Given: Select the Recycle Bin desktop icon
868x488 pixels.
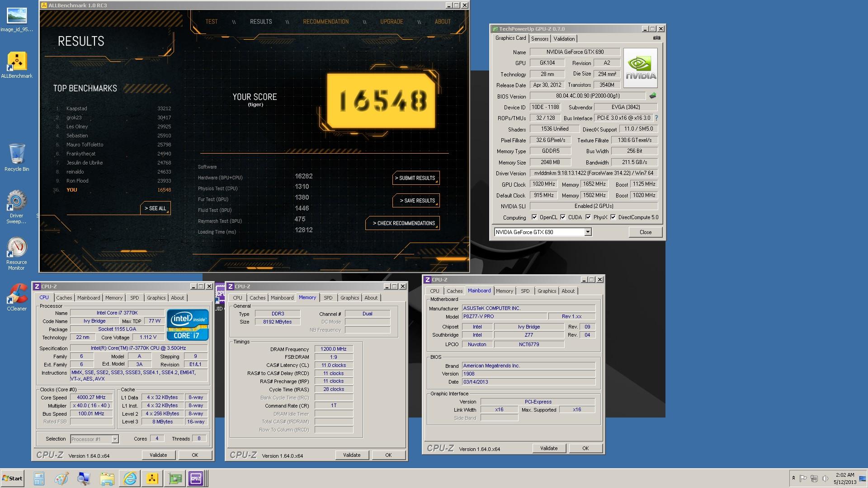Looking at the screenshot, I should coord(17,158).
